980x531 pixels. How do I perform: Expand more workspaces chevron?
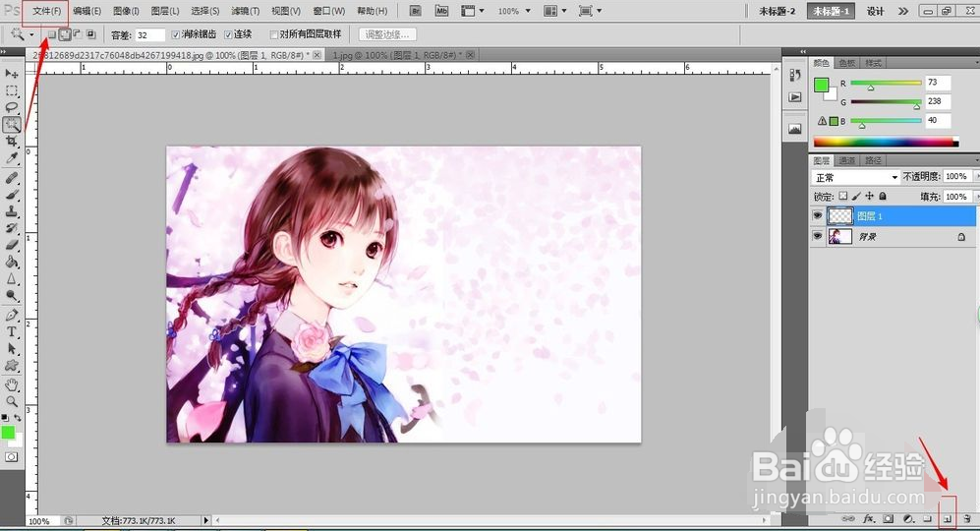[x=903, y=11]
